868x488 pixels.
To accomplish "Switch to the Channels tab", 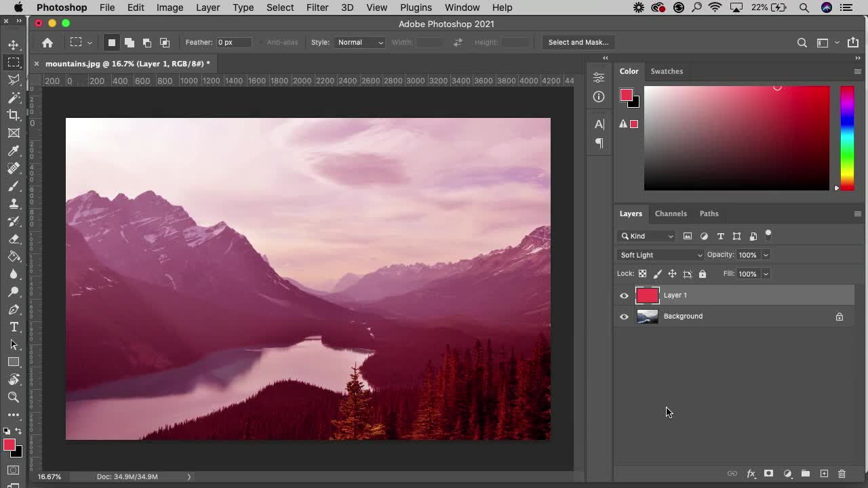I will click(x=671, y=213).
